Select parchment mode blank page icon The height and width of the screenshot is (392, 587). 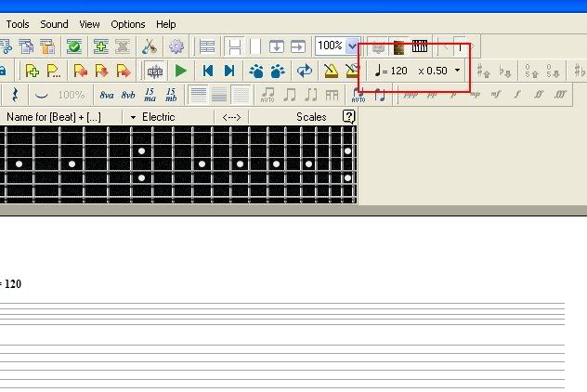pyautogui.click(x=255, y=46)
